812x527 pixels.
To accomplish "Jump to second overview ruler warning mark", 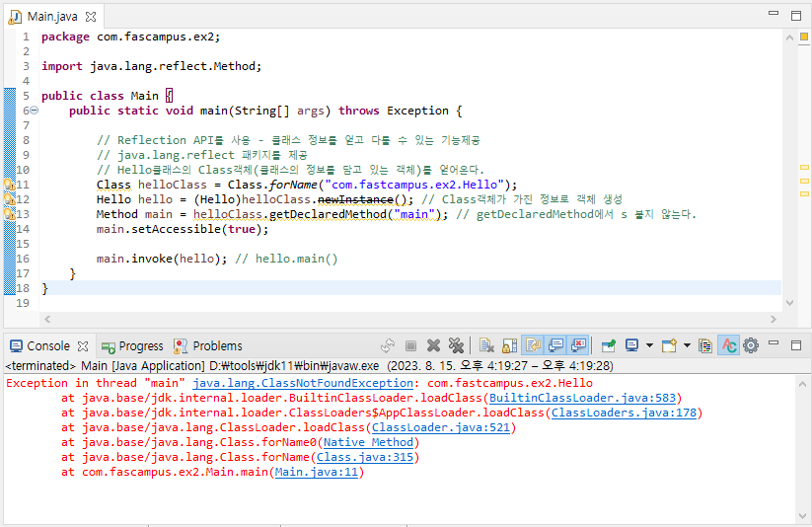I will tap(804, 181).
